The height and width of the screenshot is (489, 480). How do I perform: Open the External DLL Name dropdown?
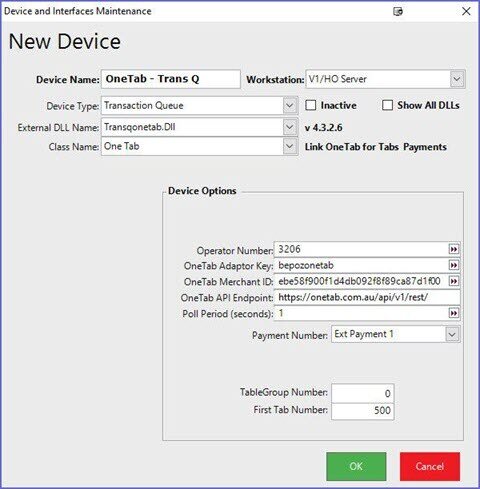click(290, 127)
